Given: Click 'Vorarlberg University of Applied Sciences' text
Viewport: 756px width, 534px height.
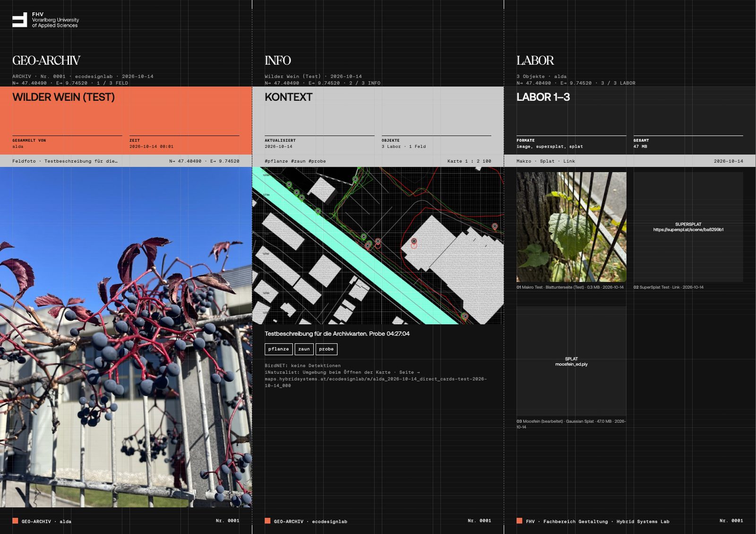Looking at the screenshot, I should click(x=55, y=23).
